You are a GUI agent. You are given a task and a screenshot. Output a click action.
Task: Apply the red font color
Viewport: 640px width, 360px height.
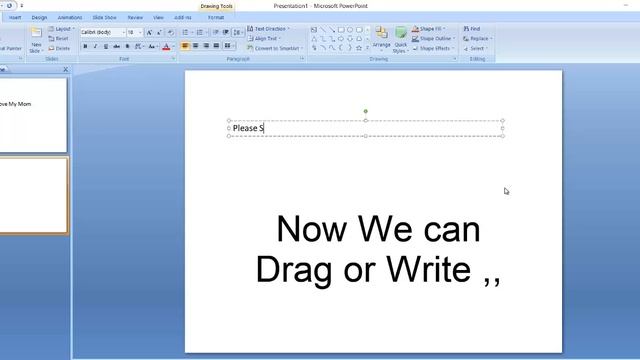click(166, 47)
